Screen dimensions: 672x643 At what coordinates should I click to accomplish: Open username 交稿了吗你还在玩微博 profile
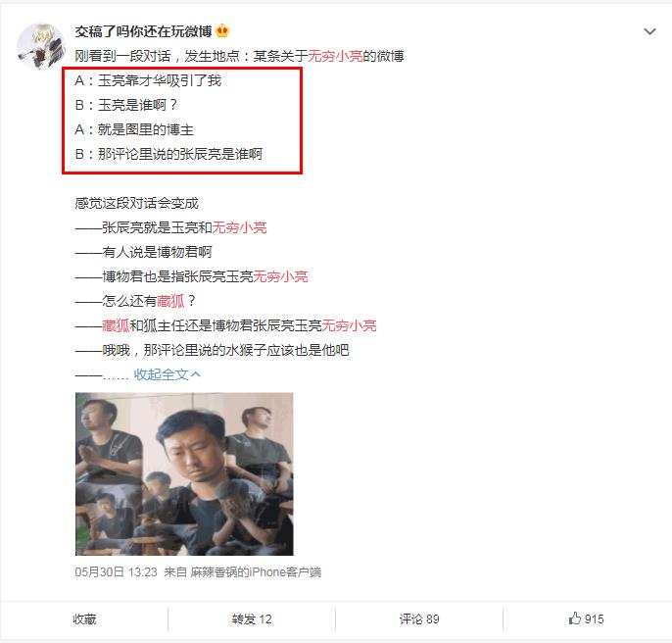coord(144,31)
